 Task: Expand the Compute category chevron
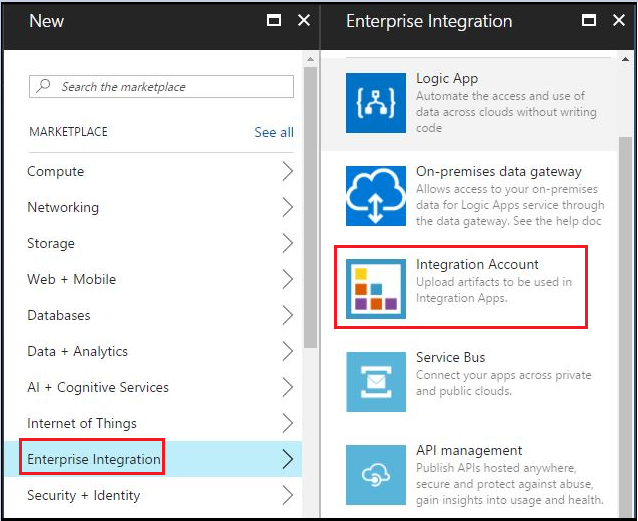pyautogui.click(x=288, y=171)
